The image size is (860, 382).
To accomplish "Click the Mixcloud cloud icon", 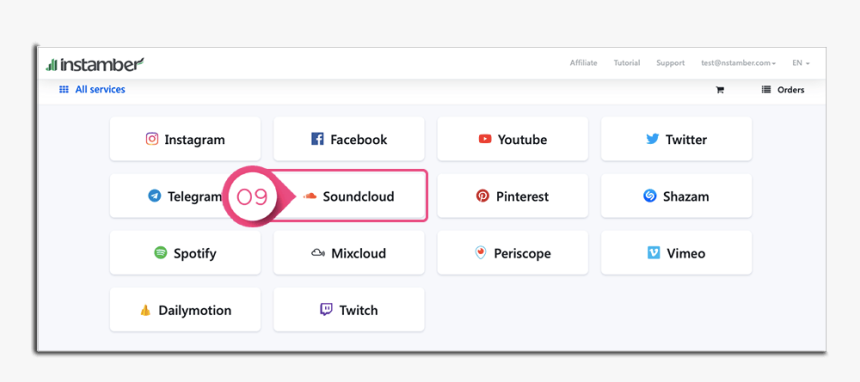I will (318, 253).
